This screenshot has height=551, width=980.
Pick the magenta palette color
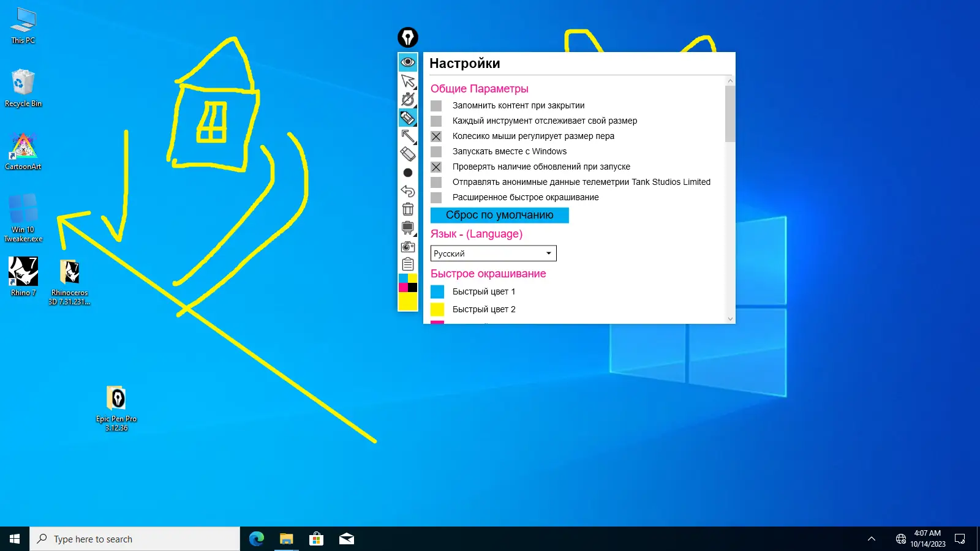tap(403, 288)
